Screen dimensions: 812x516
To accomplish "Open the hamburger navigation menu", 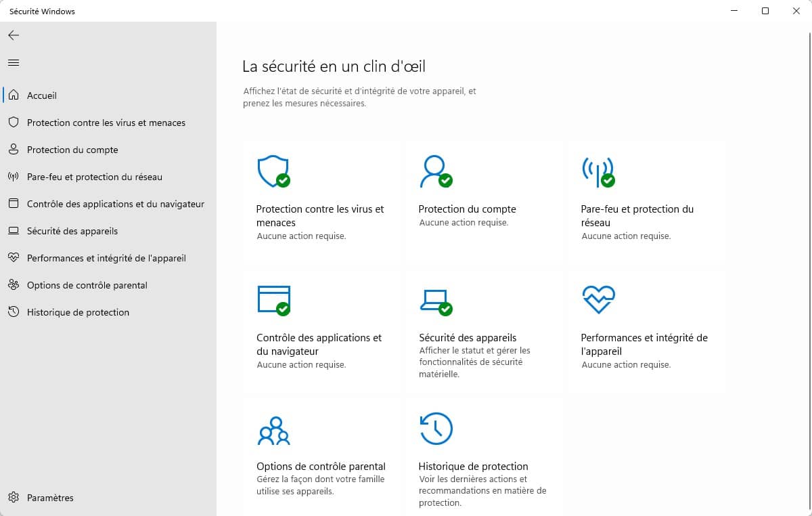I will point(14,62).
